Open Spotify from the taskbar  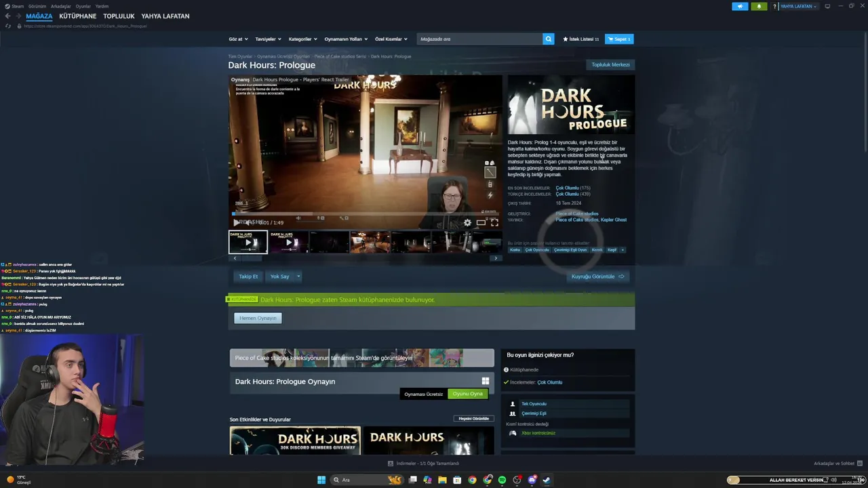(x=502, y=480)
